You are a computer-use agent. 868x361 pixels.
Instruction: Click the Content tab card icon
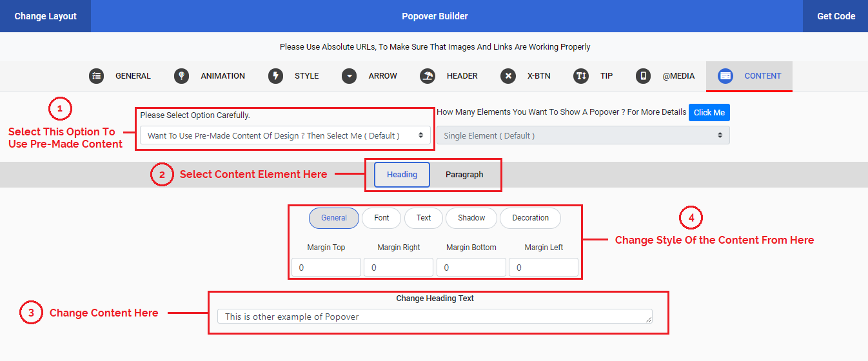pyautogui.click(x=725, y=76)
